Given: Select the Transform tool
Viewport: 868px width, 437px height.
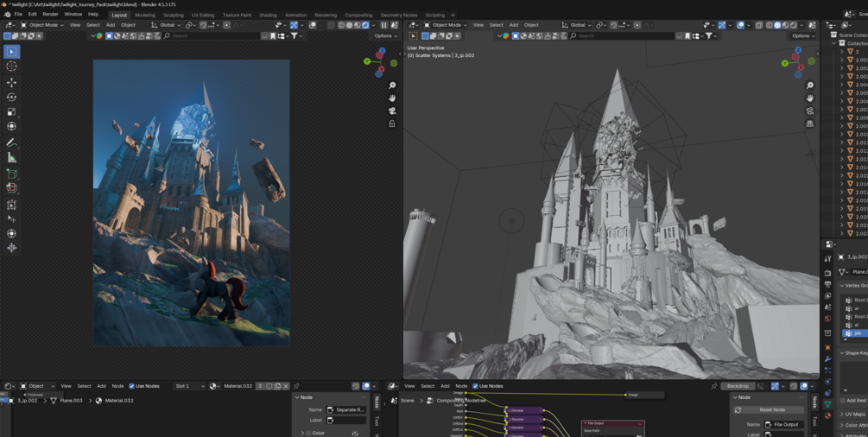Looking at the screenshot, I should (x=11, y=126).
